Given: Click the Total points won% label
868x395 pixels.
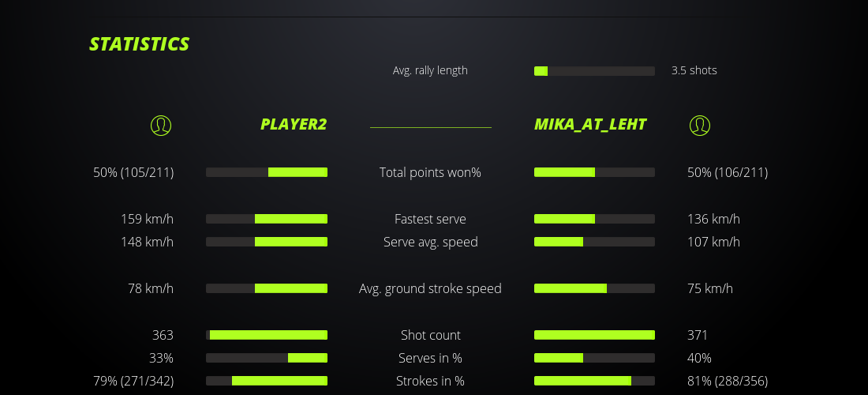Looking at the screenshot, I should click(x=430, y=172).
